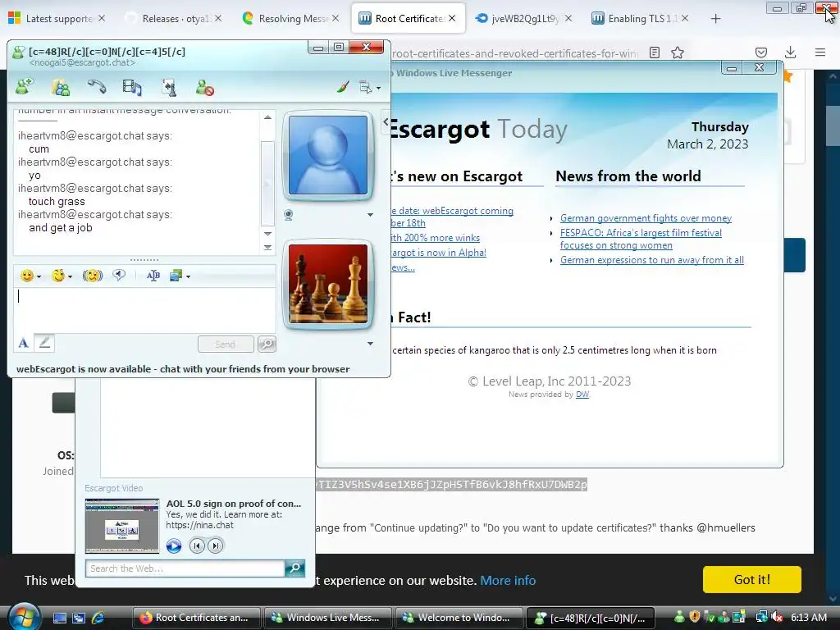Viewport: 840px width, 630px height.
Task: Switch to Welcome to Windows taskbar button
Action: pos(458,618)
